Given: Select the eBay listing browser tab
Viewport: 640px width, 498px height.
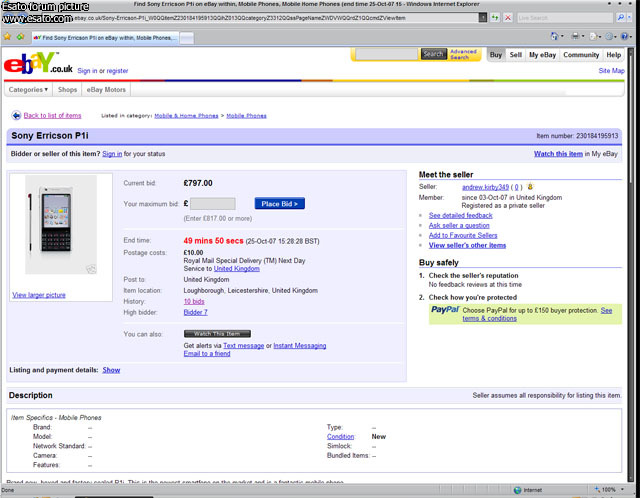Looking at the screenshot, I should (x=105, y=38).
